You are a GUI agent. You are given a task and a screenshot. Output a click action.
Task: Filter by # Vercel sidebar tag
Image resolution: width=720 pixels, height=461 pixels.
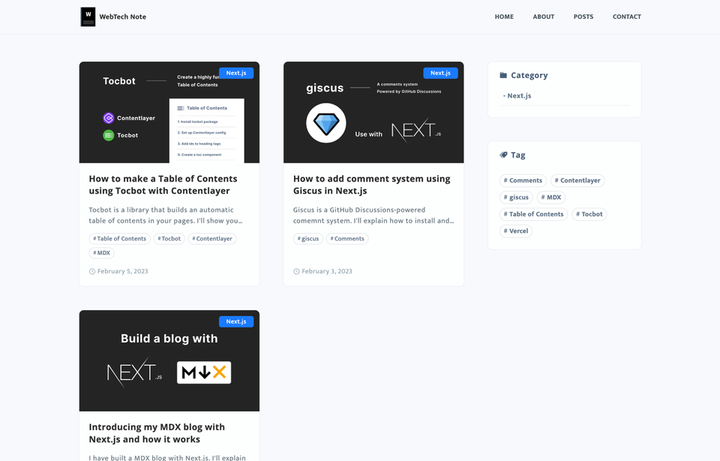516,231
